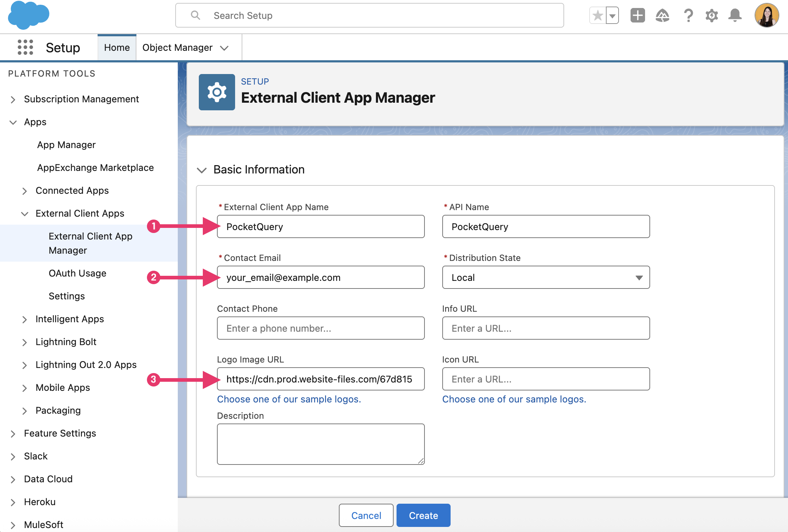Expand Connected Apps in the sidebar
Screen dimensions: 788x532
tap(25, 191)
